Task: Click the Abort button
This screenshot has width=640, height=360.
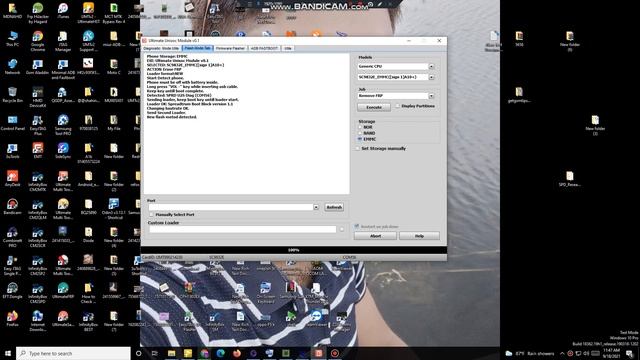Action: tap(375, 236)
